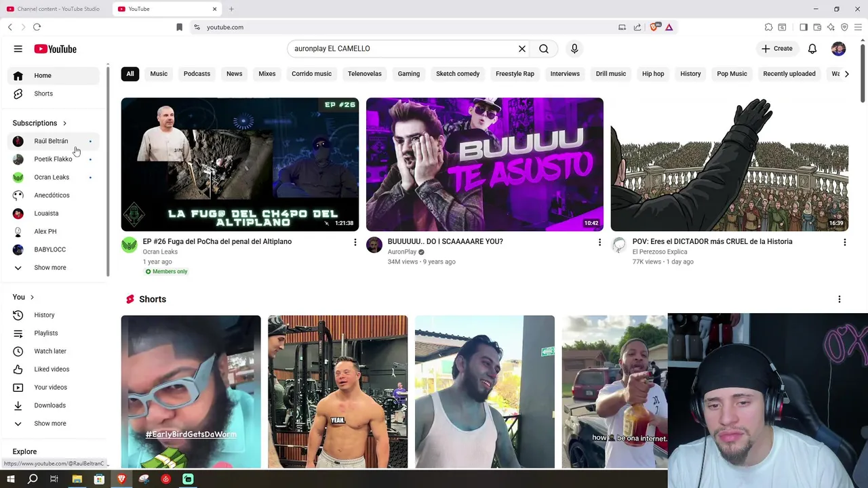Select the Corrido music filter chip

pos(311,74)
